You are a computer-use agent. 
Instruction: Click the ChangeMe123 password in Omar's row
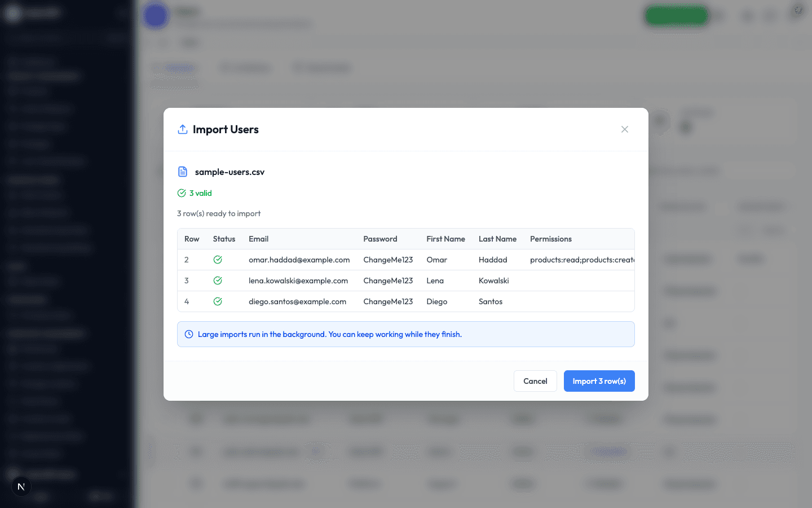click(388, 260)
